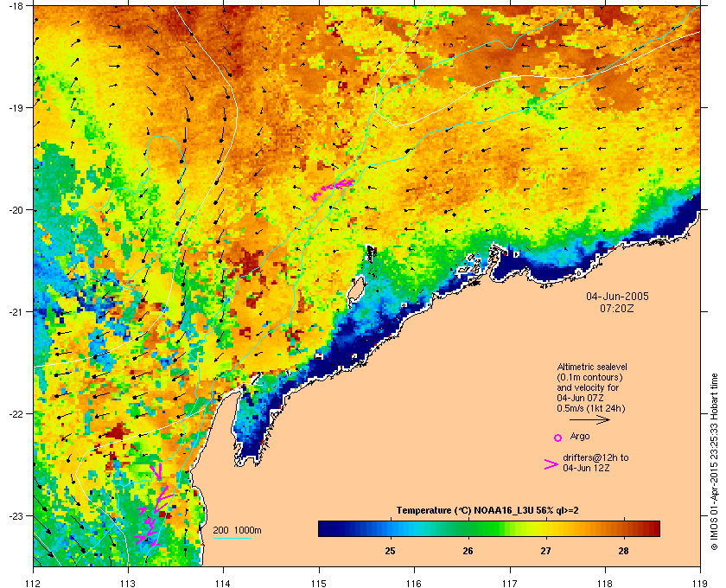726x588 pixels.
Task: Click the 07:20Z time label
Action: pyautogui.click(x=617, y=308)
